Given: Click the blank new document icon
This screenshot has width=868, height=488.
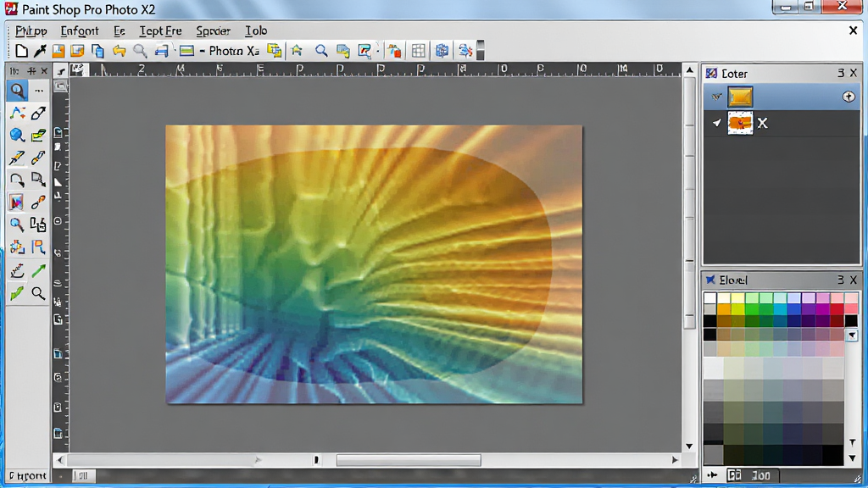Looking at the screenshot, I should pos(21,51).
